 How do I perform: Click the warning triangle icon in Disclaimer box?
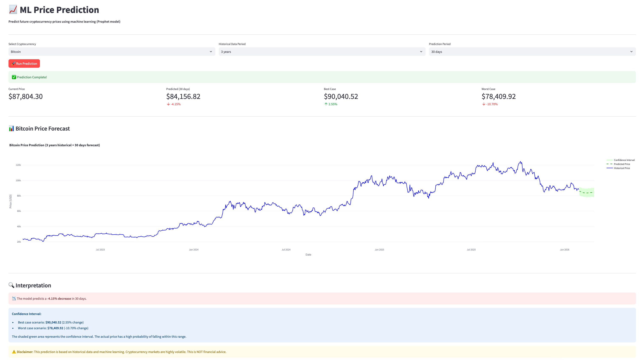click(x=14, y=352)
